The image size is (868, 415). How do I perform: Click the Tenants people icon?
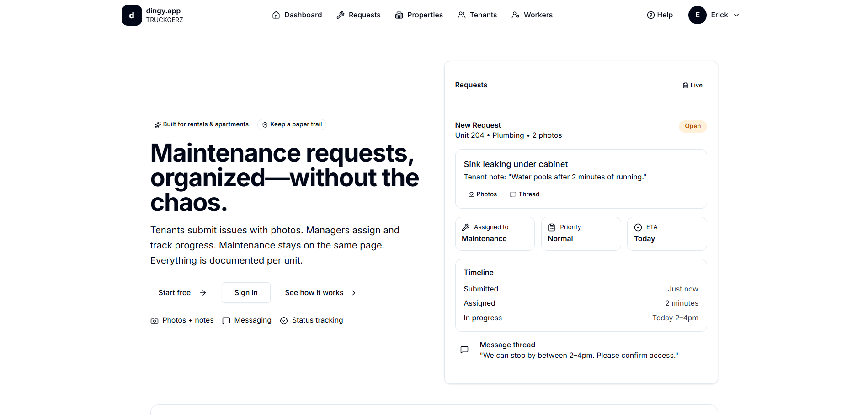pos(461,15)
